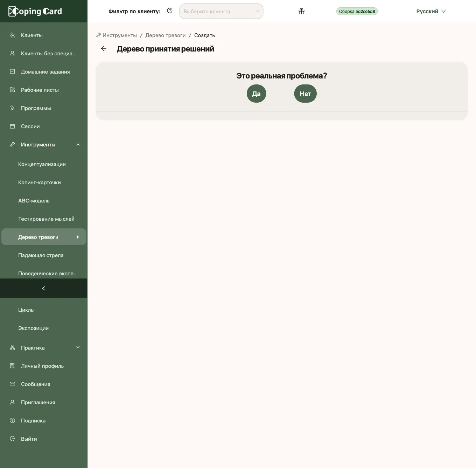Expand the Практика submenu chevron
Viewport: 476px width, 468px height.
pos(78,347)
